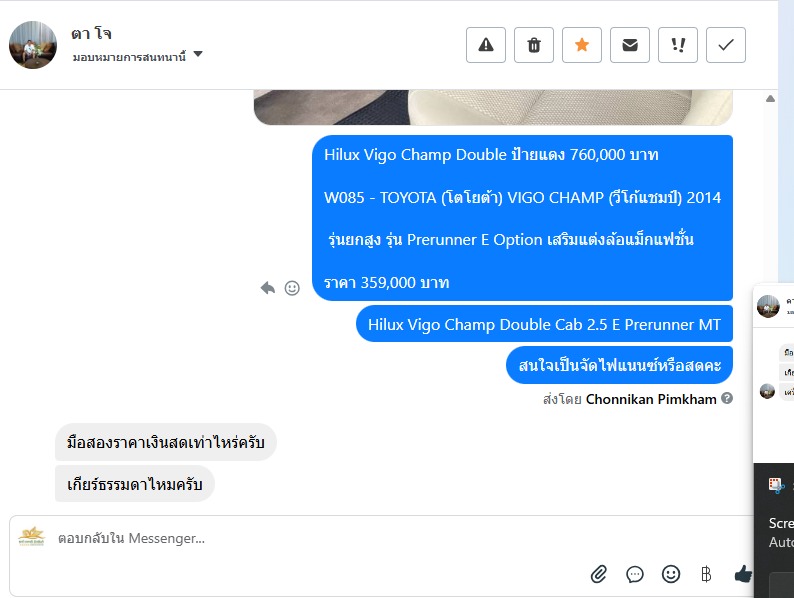Click the scrollbar up arrow in chat
The width and height of the screenshot is (794, 598).
(x=770, y=99)
